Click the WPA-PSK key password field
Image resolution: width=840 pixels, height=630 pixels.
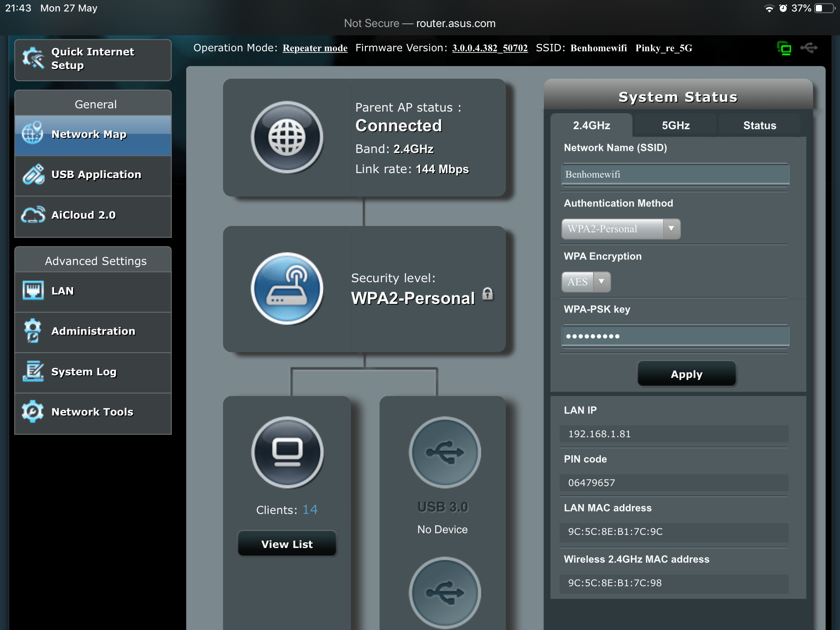(x=675, y=336)
